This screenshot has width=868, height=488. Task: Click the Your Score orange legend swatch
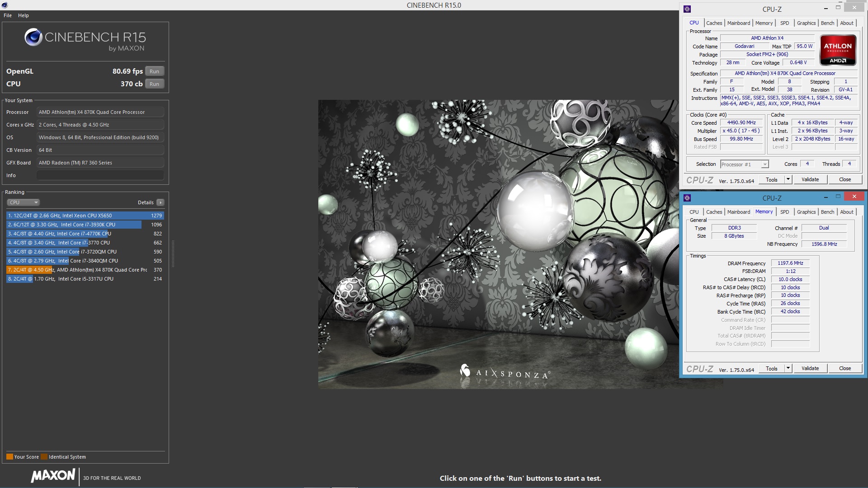9,457
